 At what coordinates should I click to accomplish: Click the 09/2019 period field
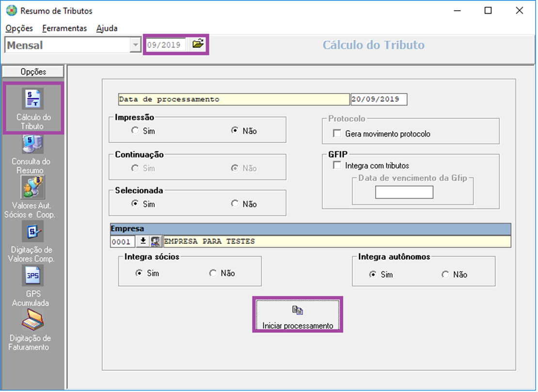pyautogui.click(x=166, y=45)
